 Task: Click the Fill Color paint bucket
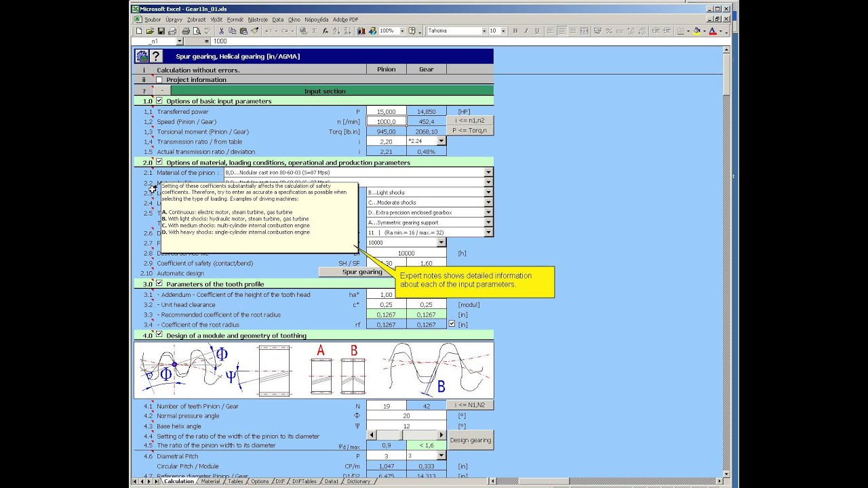pos(696,30)
